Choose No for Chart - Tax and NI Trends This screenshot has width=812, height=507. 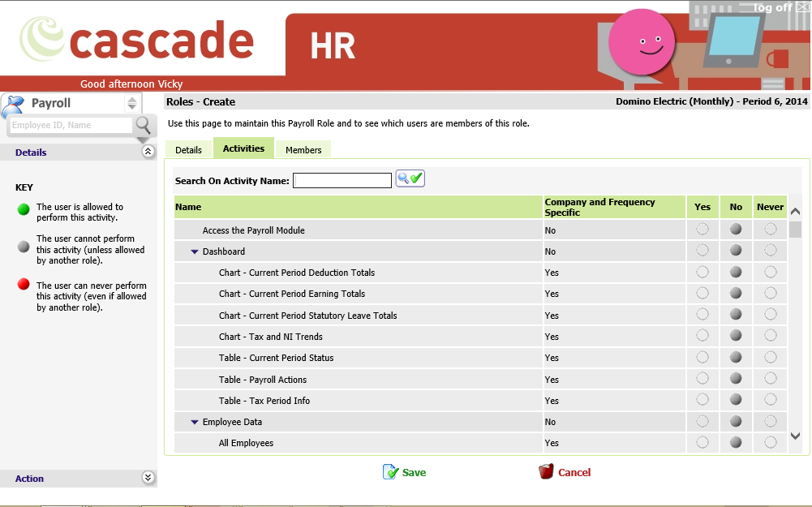pos(736,336)
